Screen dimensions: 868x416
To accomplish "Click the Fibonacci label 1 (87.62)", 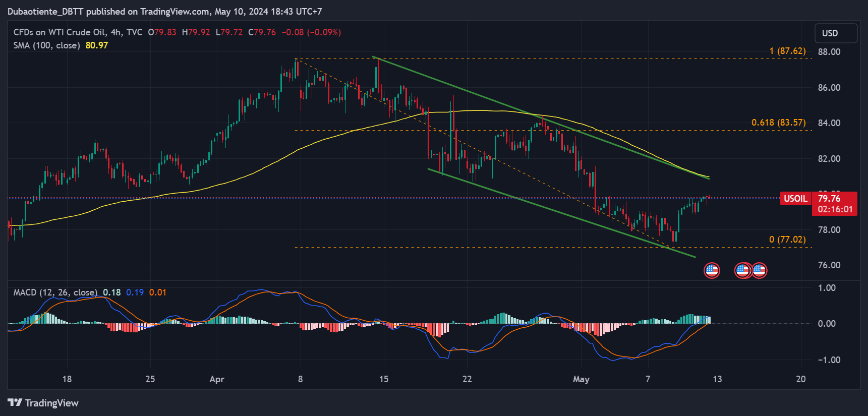I will point(787,51).
